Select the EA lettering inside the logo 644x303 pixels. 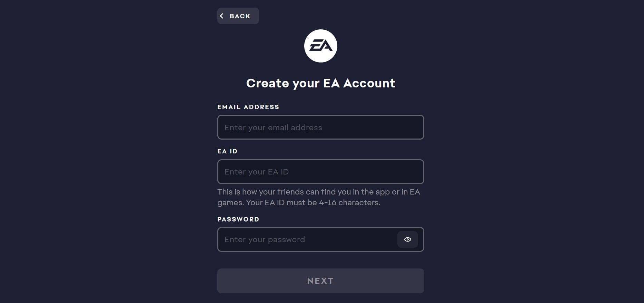(321, 46)
